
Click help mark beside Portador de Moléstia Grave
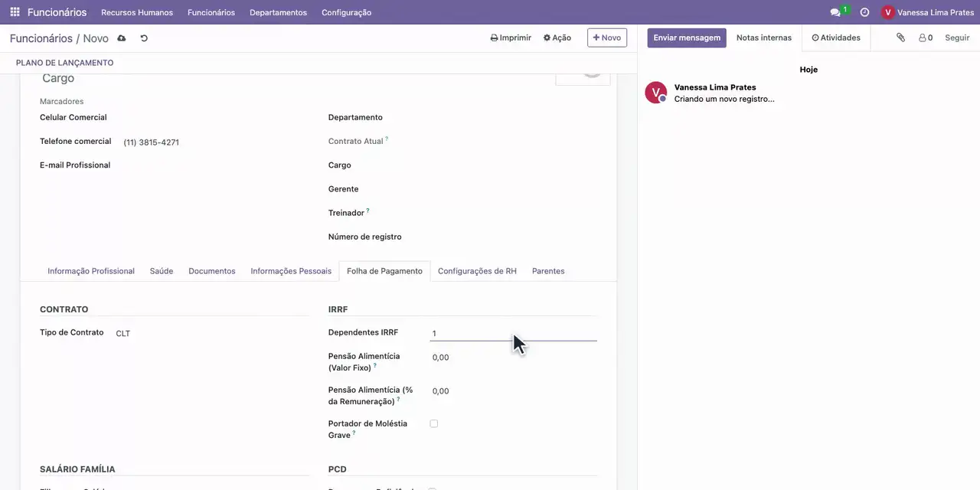(x=354, y=433)
